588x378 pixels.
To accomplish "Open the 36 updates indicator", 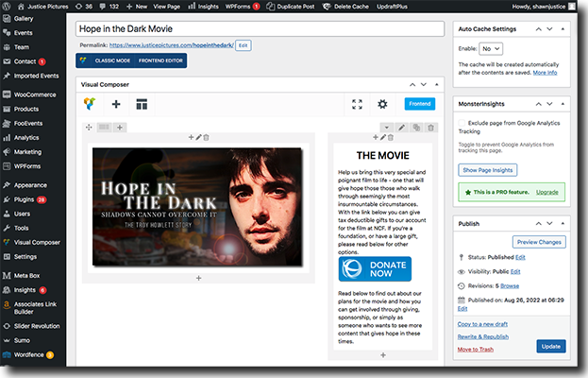I will click(84, 7).
